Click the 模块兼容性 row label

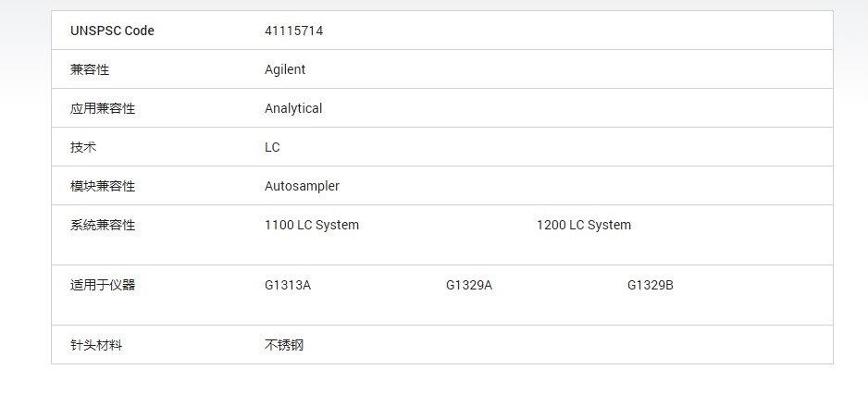103,186
